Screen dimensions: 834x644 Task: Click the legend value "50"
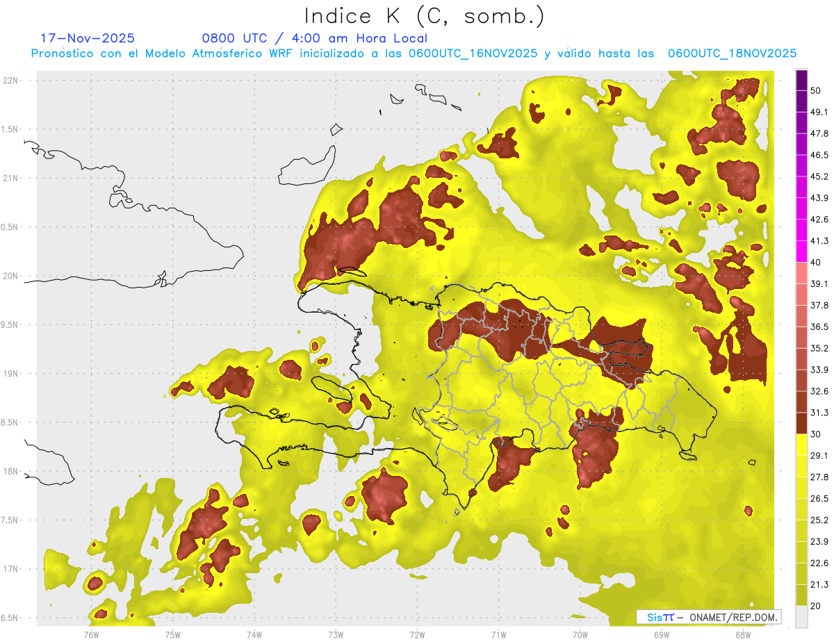(816, 91)
